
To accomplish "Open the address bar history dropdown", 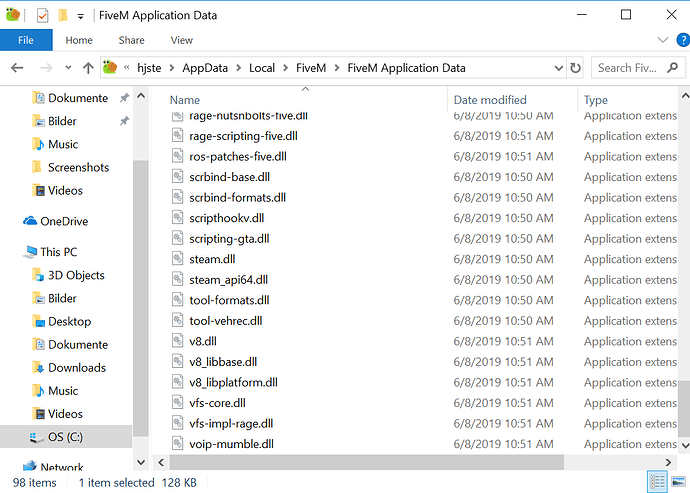I will point(558,68).
